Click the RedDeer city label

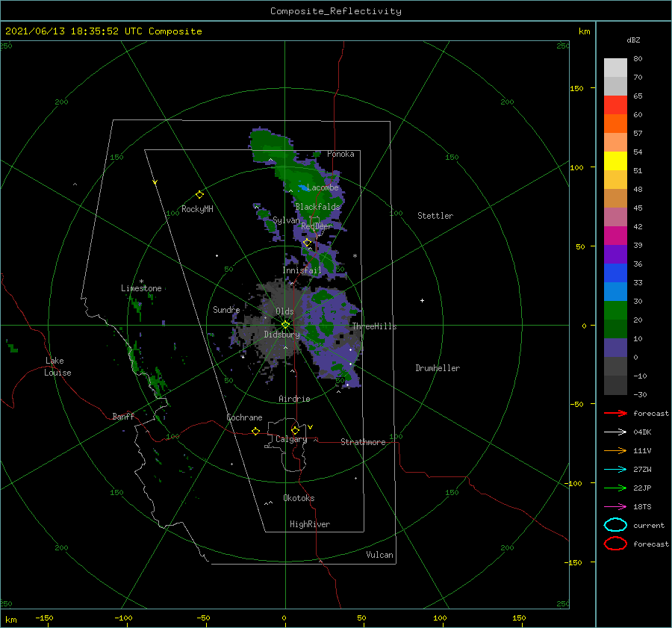(x=317, y=226)
